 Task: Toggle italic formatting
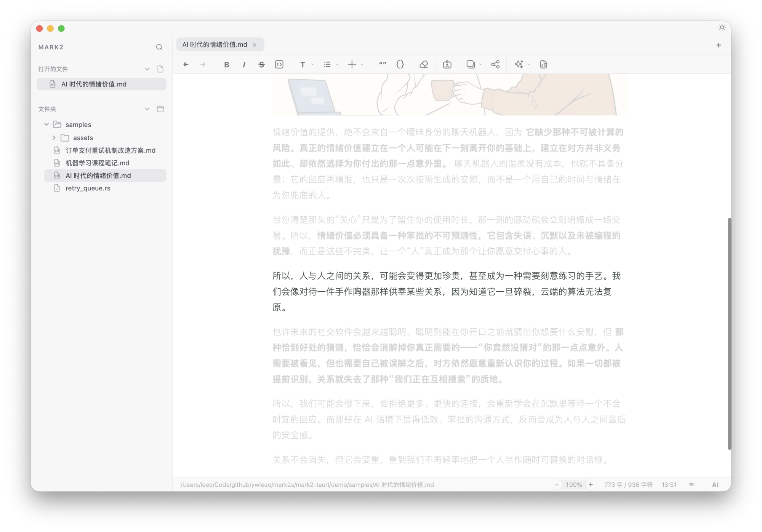pyautogui.click(x=244, y=64)
